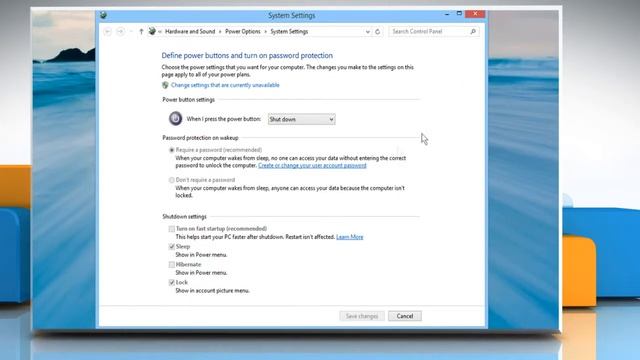Image resolution: width=640 pixels, height=360 pixels.
Task: Open recent locations dropdown next to forward arrow
Action: pos(131,31)
